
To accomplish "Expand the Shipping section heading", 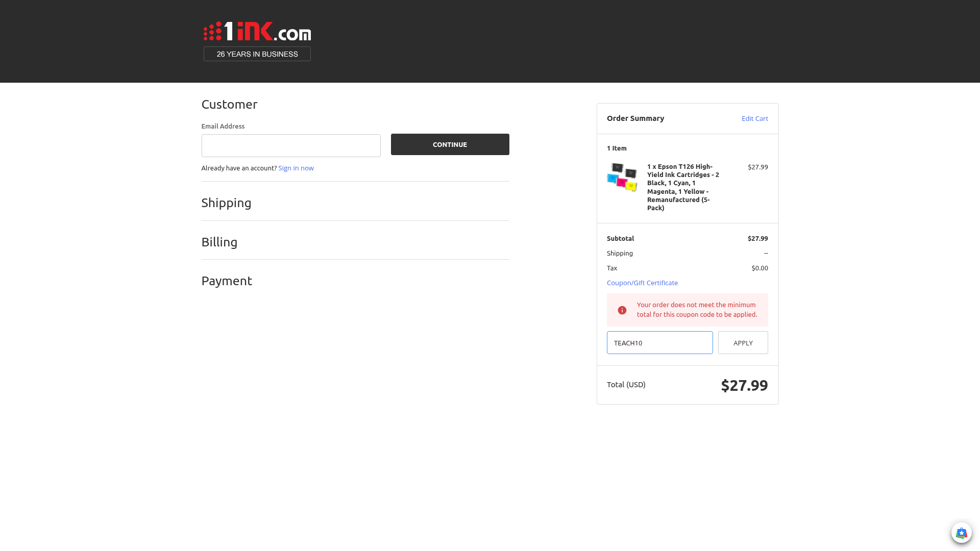I will pyautogui.click(x=226, y=203).
